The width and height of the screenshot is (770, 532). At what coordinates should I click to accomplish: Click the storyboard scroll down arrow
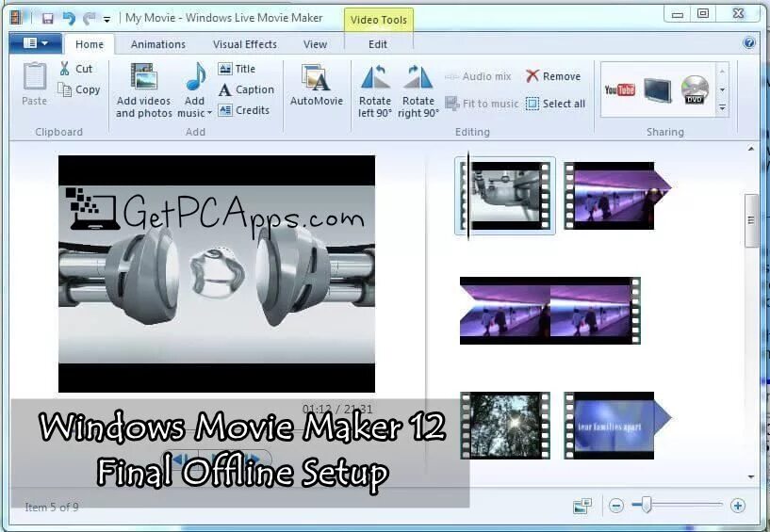click(x=751, y=476)
